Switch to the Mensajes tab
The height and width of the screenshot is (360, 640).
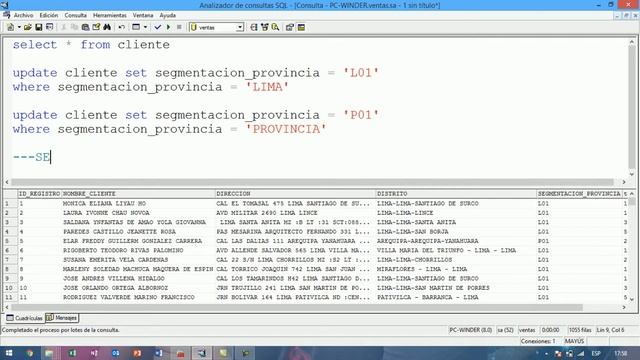tap(62, 318)
